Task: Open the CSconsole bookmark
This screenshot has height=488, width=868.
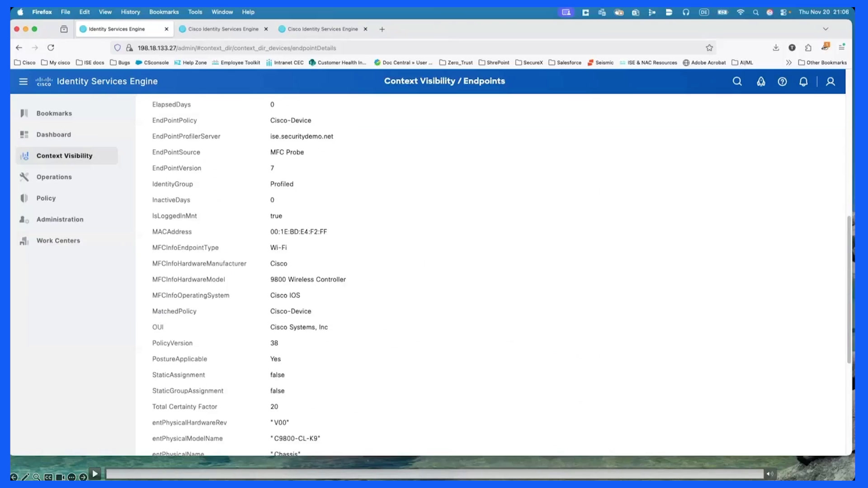Action: coord(152,63)
